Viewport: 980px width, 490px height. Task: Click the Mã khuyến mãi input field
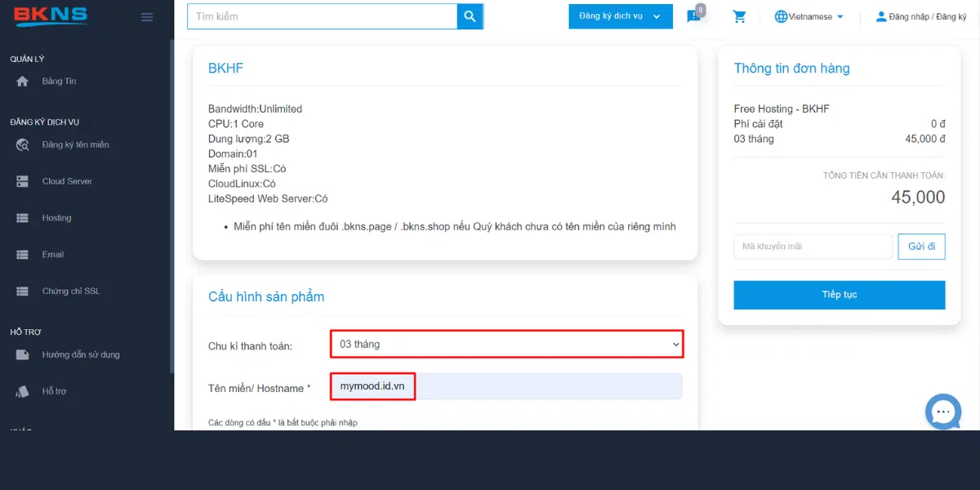(813, 247)
